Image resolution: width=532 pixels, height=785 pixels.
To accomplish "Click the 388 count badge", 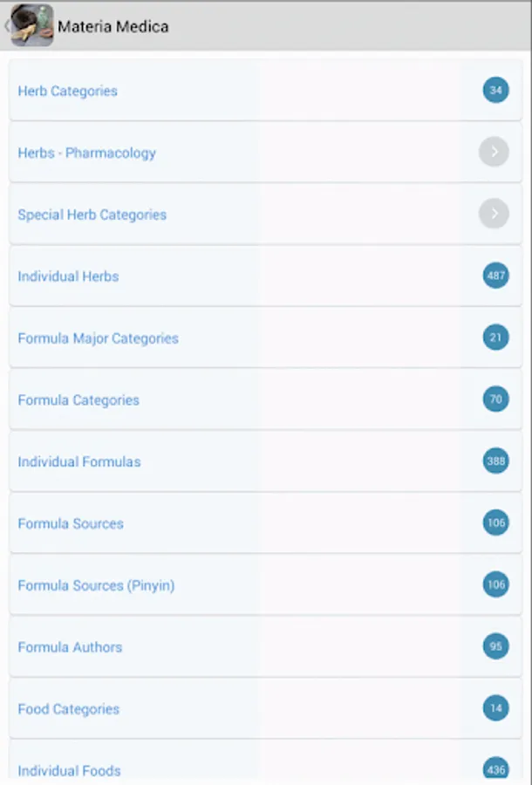I will click(x=495, y=461).
